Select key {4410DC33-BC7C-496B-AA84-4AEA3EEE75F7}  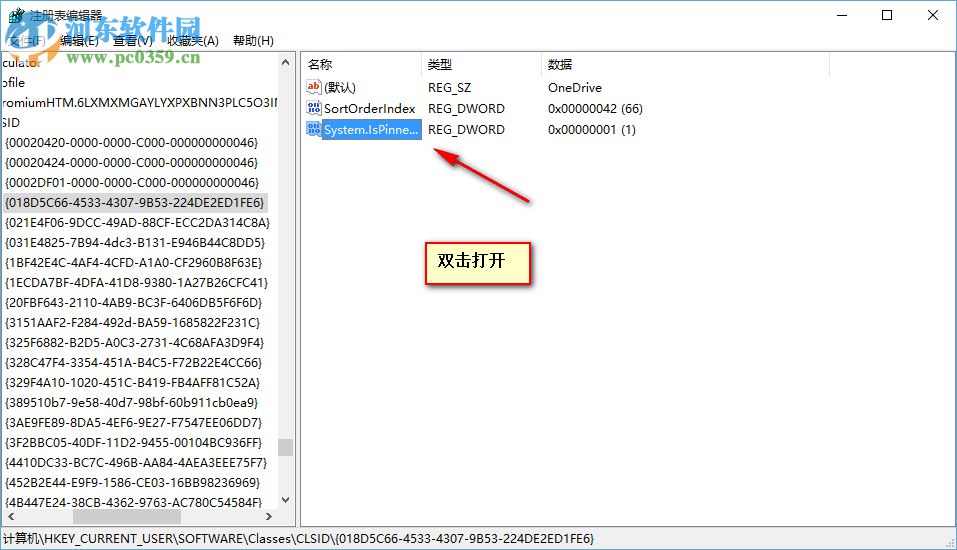coord(136,463)
